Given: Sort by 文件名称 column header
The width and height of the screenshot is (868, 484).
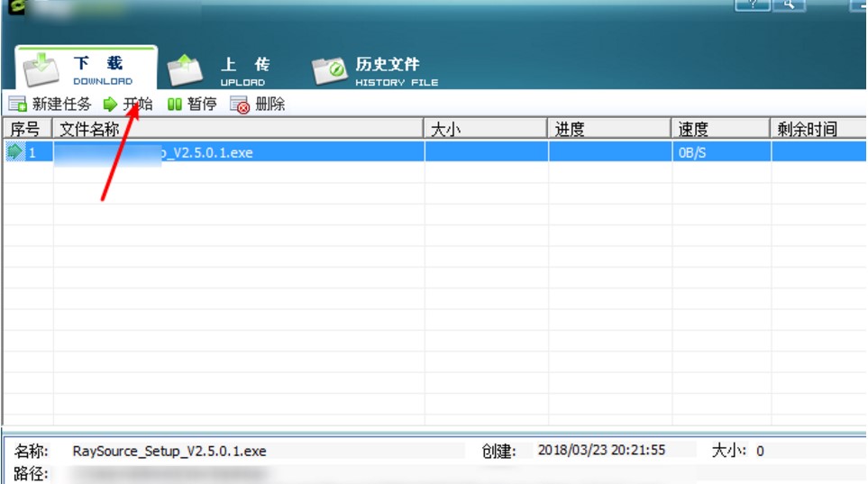Looking at the screenshot, I should (238, 129).
